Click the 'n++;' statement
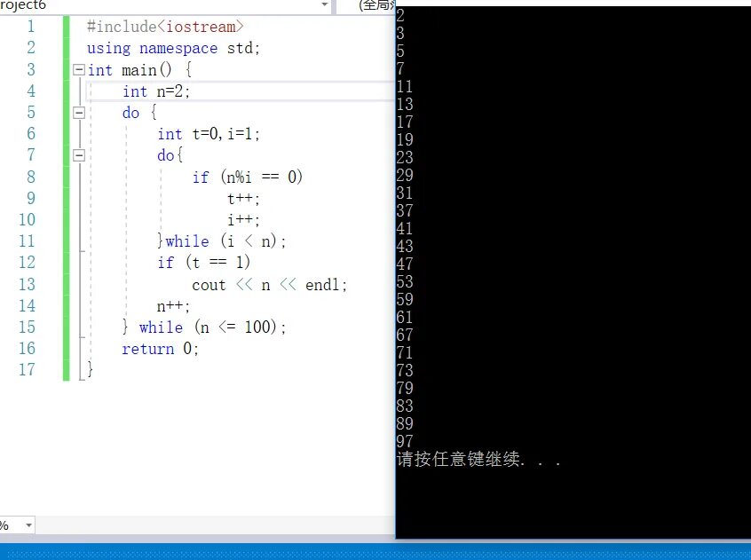The image size is (751, 560). point(173,306)
